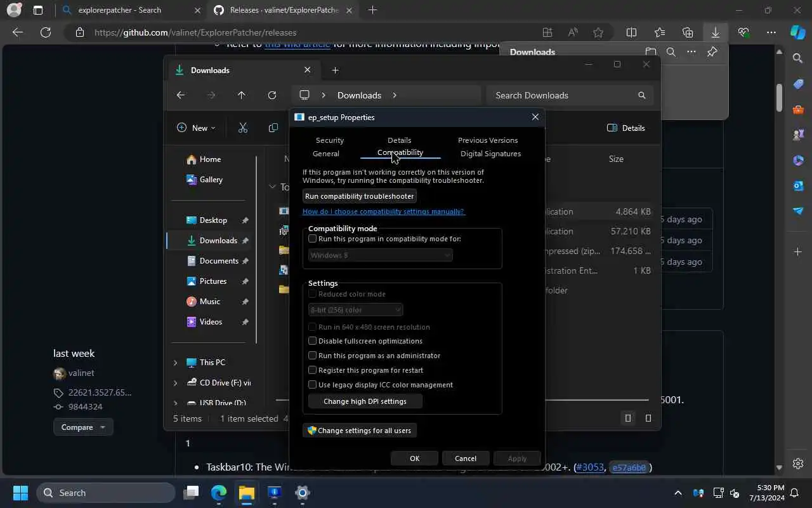Switch Explorer to large thumbnails view

click(648, 418)
